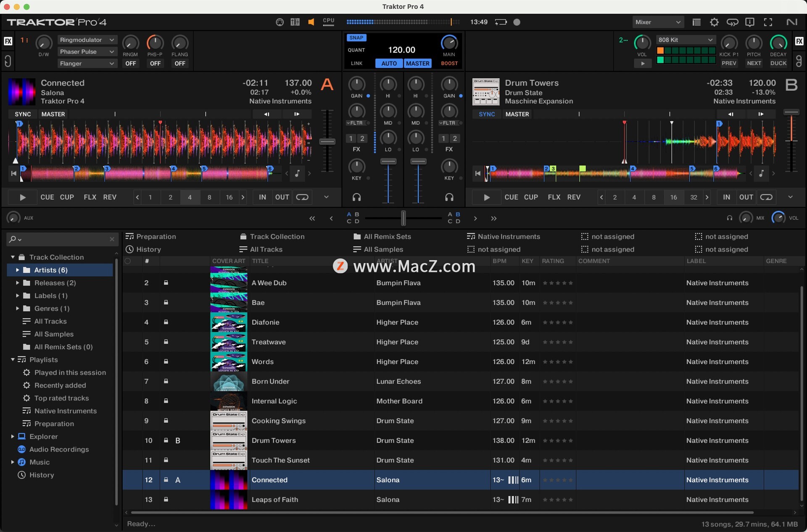Screen dimensions: 807x532
Task: Set Deck B as MASTER
Action: [x=517, y=114]
